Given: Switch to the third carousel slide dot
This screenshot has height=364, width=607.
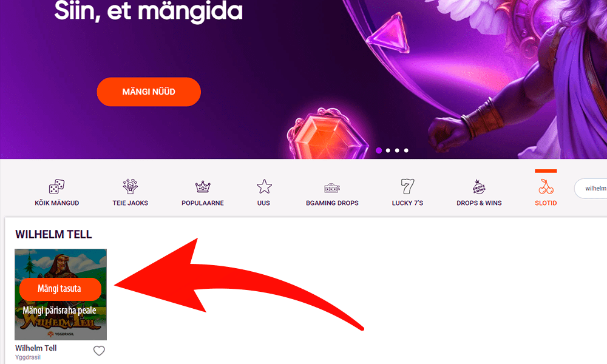Looking at the screenshot, I should 397,150.
